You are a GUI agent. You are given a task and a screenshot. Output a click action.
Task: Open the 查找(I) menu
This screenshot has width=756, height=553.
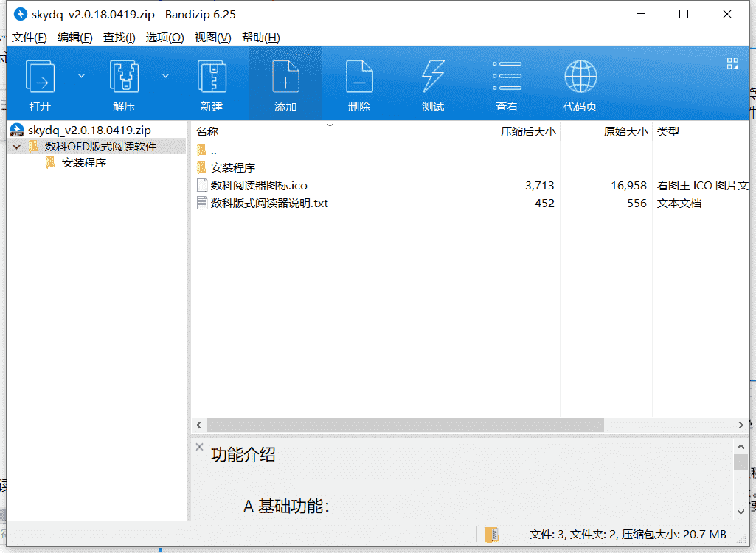119,37
